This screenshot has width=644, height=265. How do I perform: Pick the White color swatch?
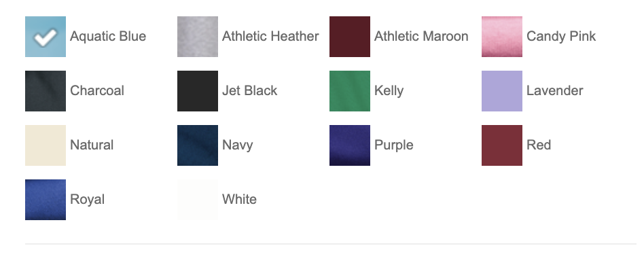tap(198, 200)
